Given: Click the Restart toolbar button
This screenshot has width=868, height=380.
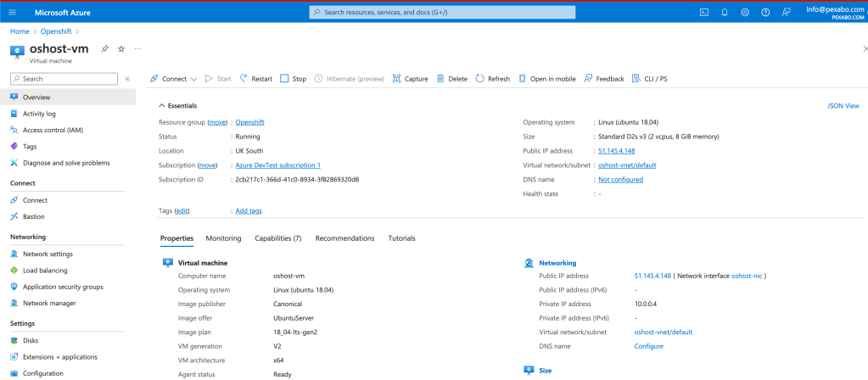Looking at the screenshot, I should click(x=255, y=79).
